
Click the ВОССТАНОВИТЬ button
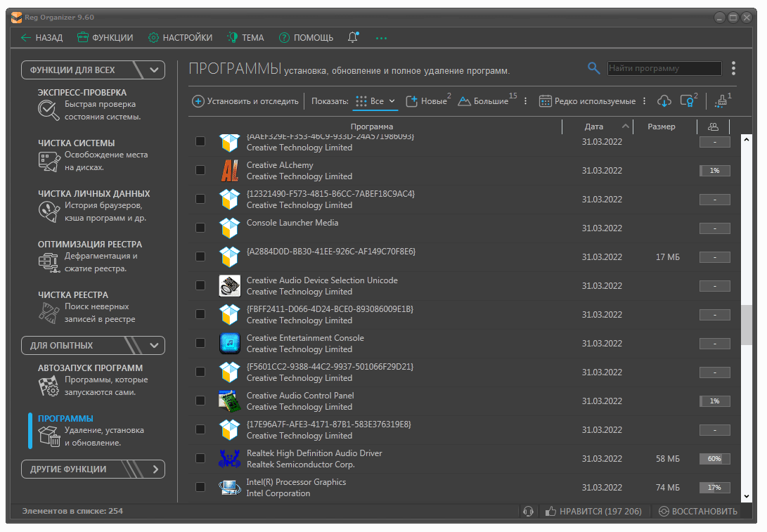pyautogui.click(x=698, y=511)
